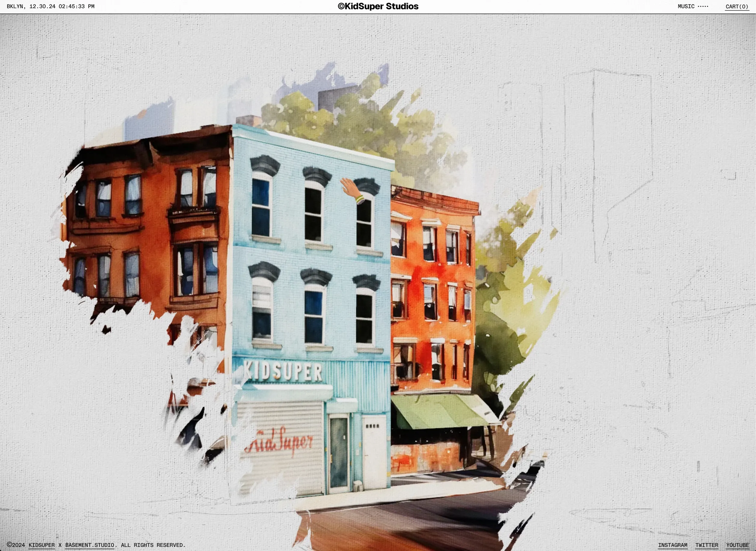This screenshot has width=756, height=551.
Task: Click the green door of blue building
Action: [339, 453]
